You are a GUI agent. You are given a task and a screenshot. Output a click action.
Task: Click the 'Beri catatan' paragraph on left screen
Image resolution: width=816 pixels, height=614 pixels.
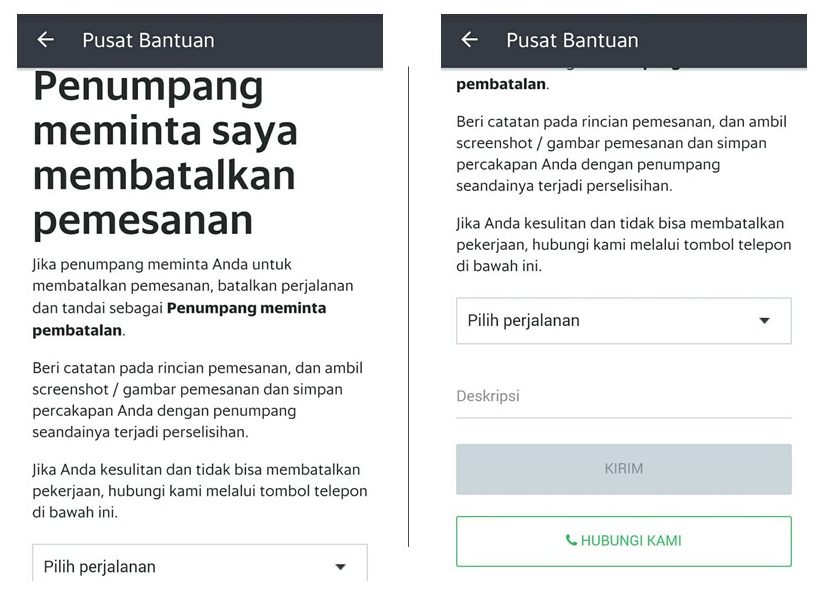pyautogui.click(x=198, y=400)
